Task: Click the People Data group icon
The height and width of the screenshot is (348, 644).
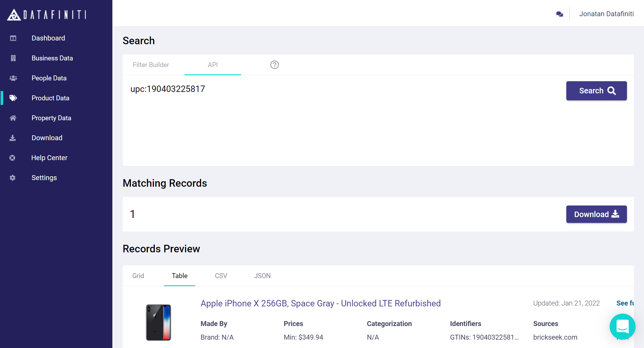Action: pos(13,78)
